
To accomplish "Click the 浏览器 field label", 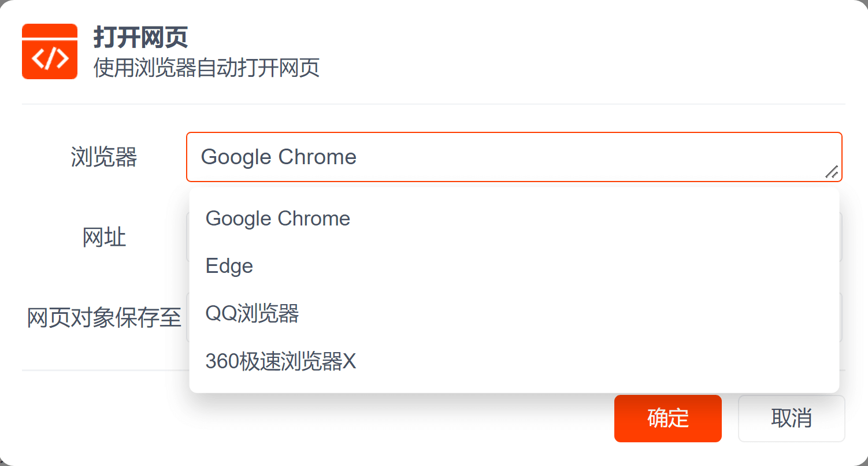I will click(x=104, y=157).
